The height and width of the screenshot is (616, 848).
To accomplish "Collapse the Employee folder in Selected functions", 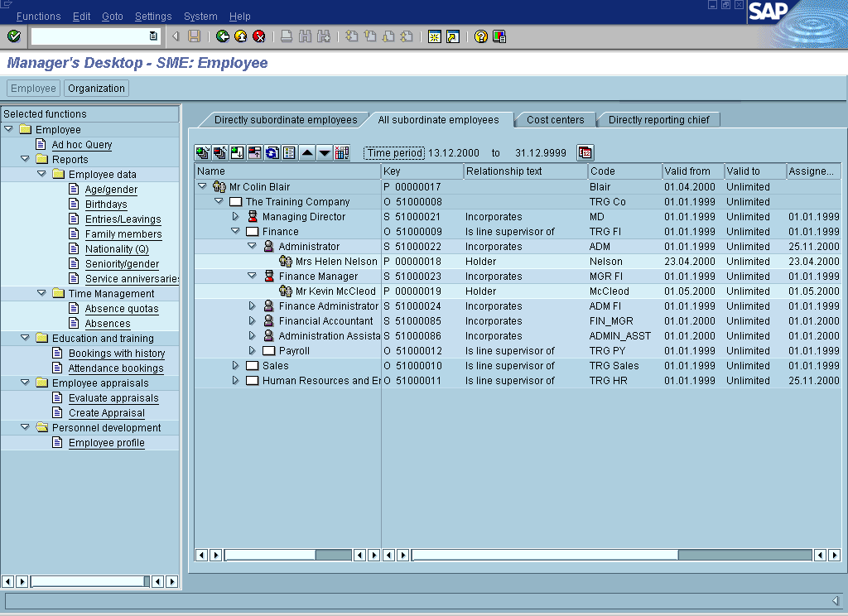I will coord(8,128).
